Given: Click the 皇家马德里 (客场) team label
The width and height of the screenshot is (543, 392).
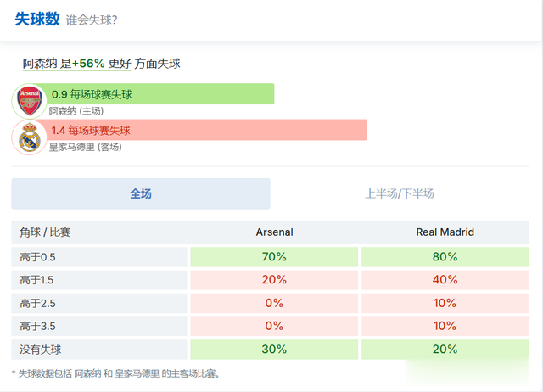Looking at the screenshot, I should [x=85, y=147].
